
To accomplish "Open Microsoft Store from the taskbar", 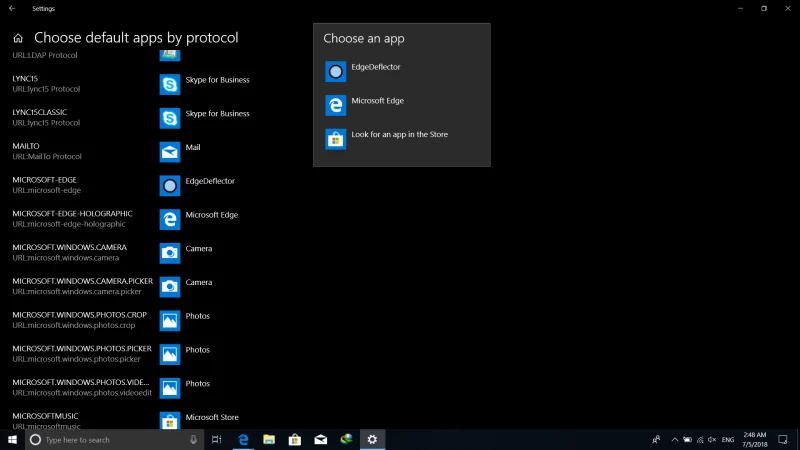I will (x=295, y=439).
